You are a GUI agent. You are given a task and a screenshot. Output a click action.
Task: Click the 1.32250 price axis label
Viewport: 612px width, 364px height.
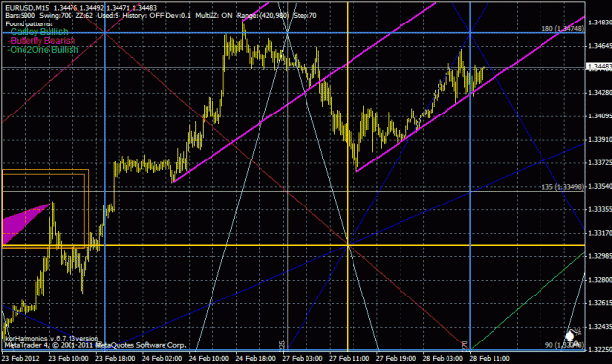pyautogui.click(x=600, y=350)
